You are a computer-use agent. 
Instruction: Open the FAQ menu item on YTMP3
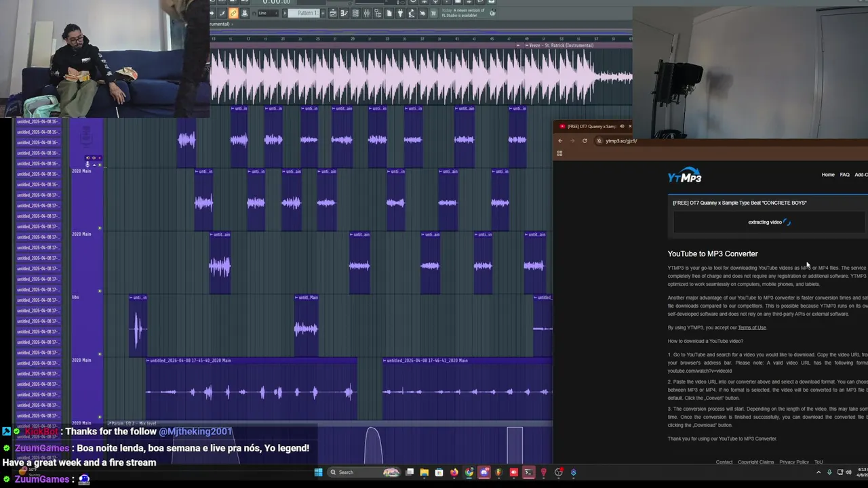844,175
